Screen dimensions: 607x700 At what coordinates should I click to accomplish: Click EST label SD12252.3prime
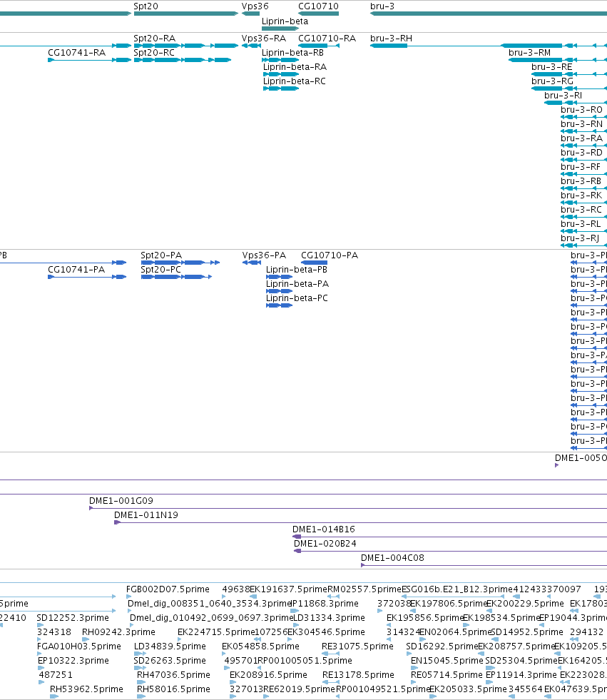tap(73, 618)
